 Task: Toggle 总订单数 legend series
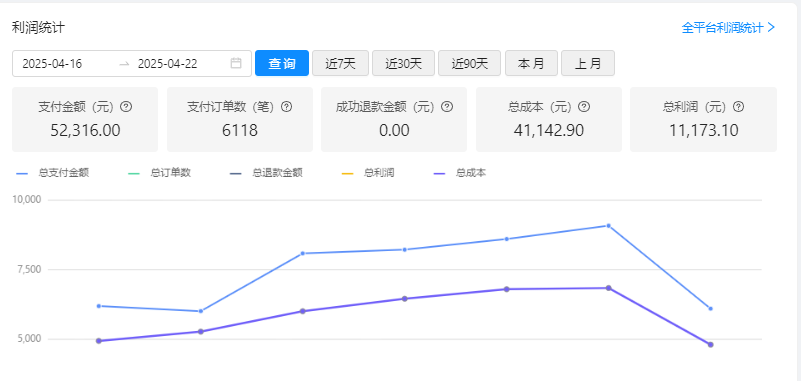159,173
